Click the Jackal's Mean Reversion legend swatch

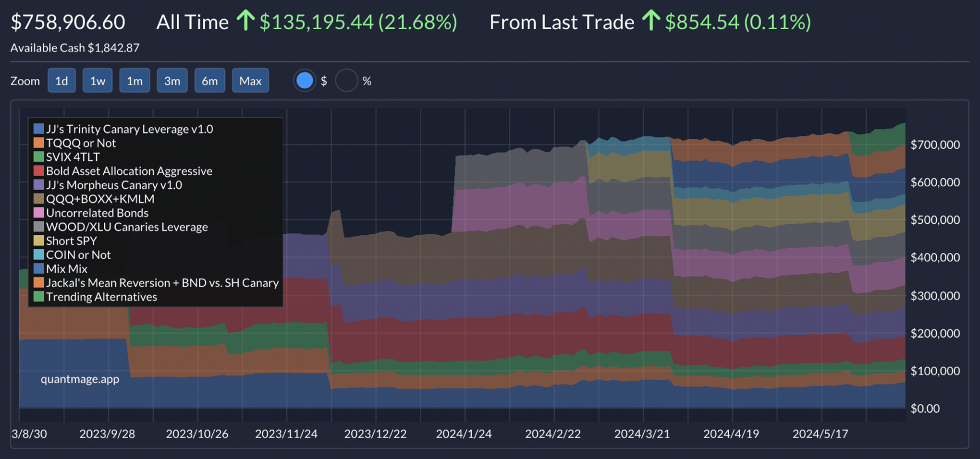pos(39,283)
